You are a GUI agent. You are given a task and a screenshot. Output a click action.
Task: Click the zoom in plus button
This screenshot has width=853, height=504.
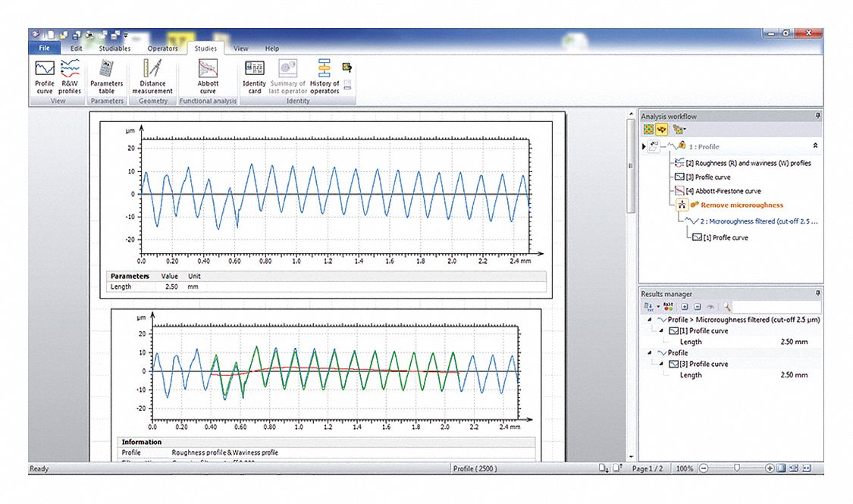click(x=770, y=468)
